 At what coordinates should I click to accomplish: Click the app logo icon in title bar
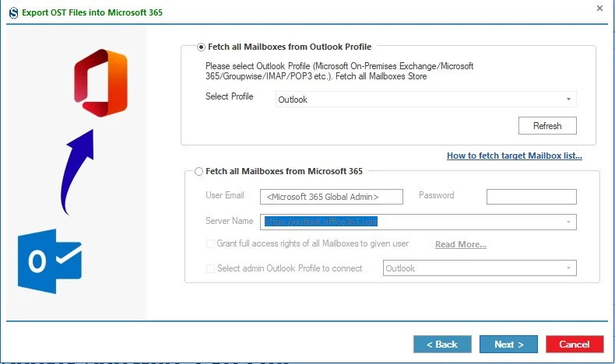coord(13,12)
